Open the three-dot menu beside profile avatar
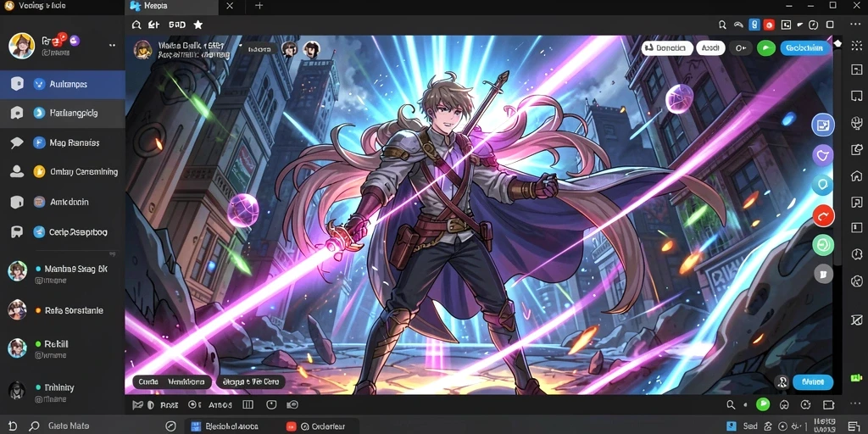This screenshot has width=868, height=434. click(113, 46)
